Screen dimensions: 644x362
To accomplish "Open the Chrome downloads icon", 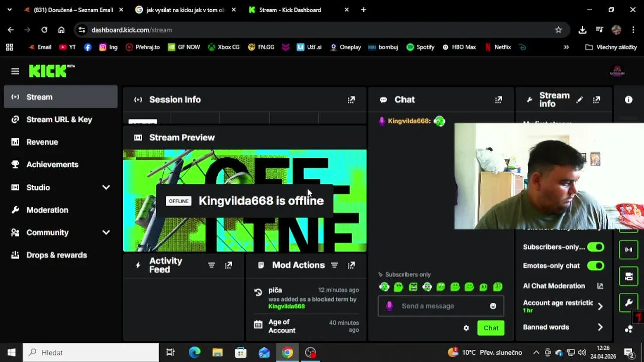I will click(582, 30).
